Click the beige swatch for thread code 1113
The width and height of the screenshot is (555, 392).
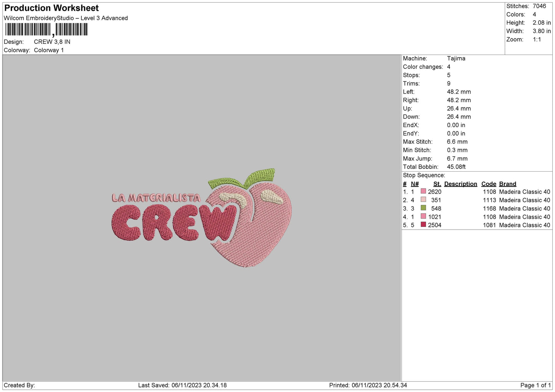[x=423, y=200]
